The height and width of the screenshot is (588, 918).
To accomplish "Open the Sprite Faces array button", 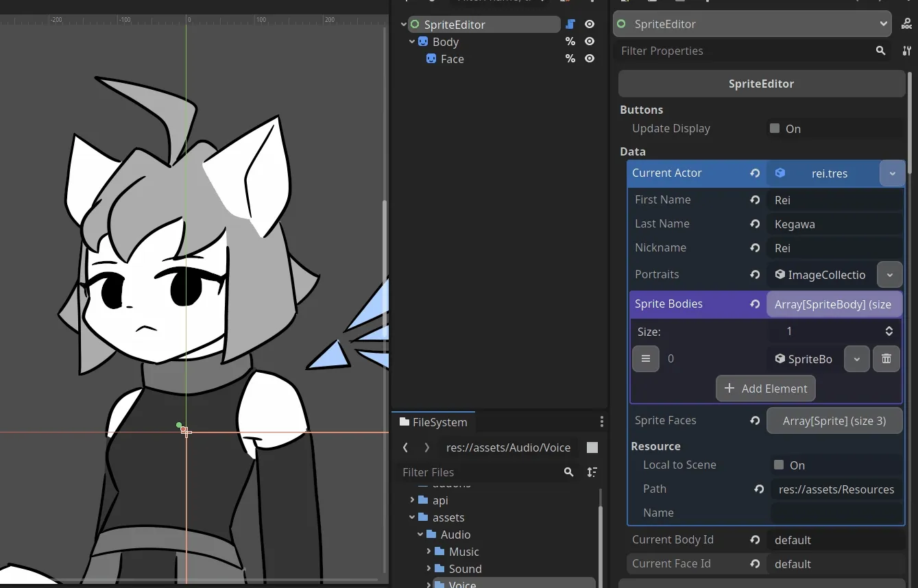I will pyautogui.click(x=834, y=421).
